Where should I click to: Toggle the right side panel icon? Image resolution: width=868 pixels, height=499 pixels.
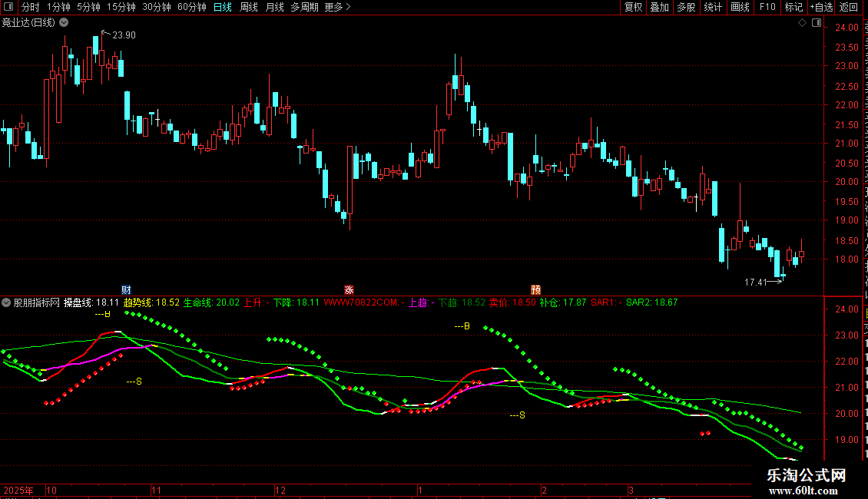click(817, 23)
